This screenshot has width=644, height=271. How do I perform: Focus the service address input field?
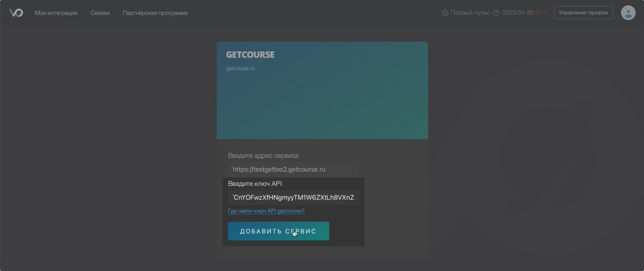pyautogui.click(x=293, y=169)
